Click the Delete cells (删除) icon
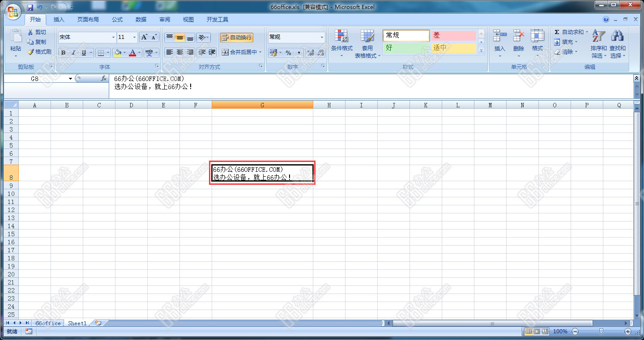 tap(519, 36)
